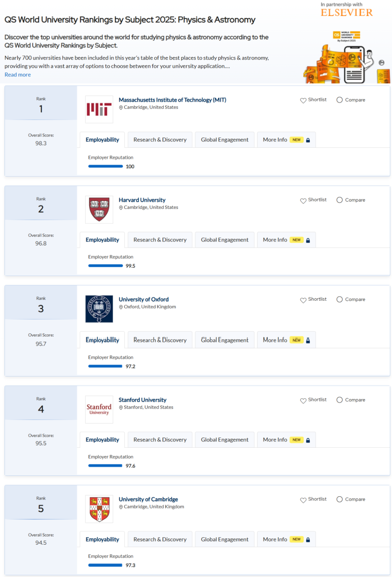Expand the description with Read more

(x=18, y=75)
